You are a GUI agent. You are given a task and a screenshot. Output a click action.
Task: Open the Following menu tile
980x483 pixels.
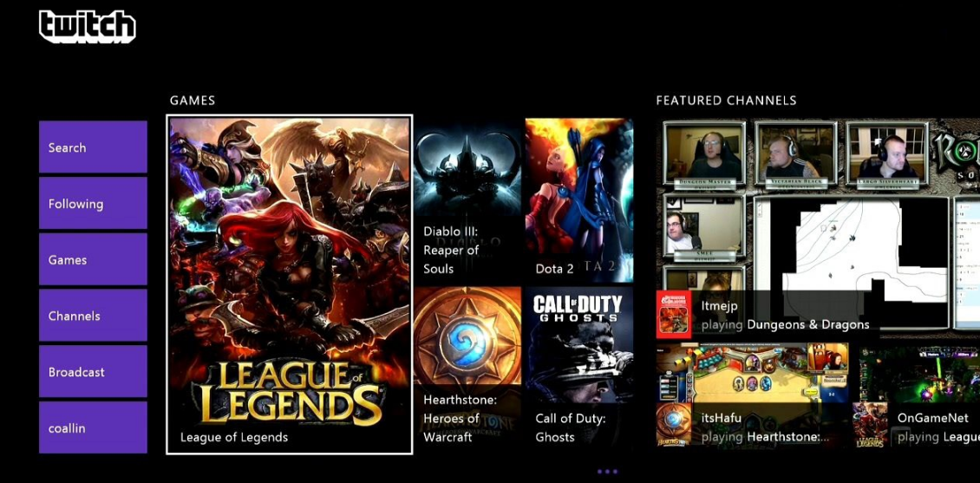click(x=93, y=203)
